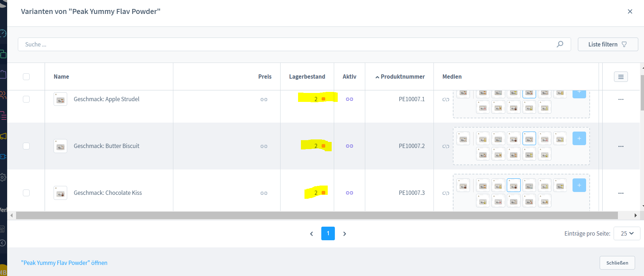
Task: Sort by Preis column header
Action: [265, 77]
